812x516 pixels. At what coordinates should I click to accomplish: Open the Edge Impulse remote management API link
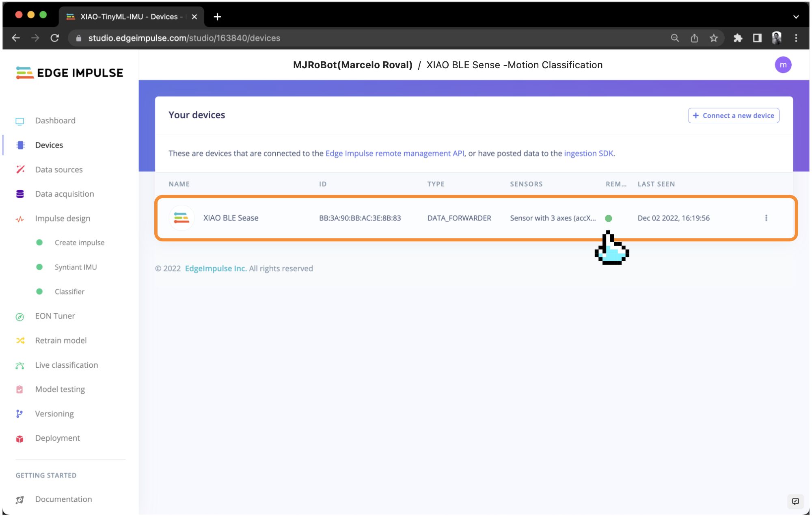pos(395,153)
